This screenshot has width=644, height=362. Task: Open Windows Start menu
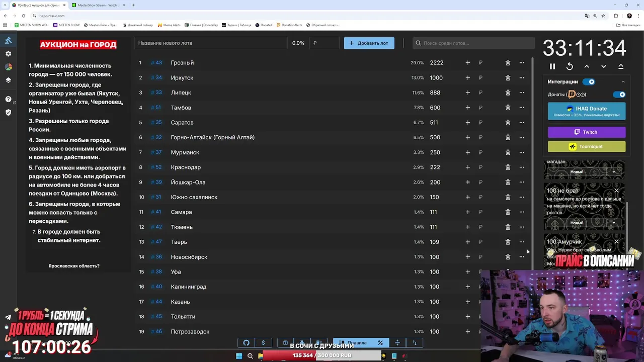(x=239, y=356)
